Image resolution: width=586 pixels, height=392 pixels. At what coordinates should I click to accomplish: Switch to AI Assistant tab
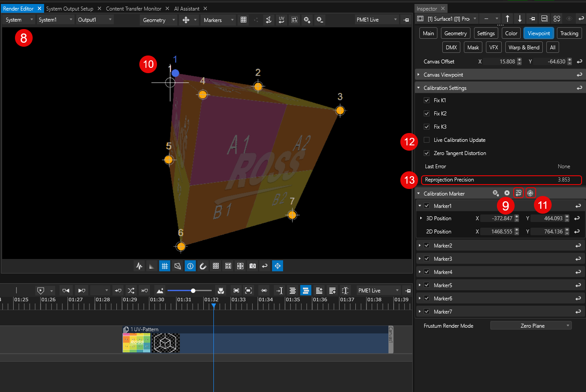pyautogui.click(x=187, y=8)
